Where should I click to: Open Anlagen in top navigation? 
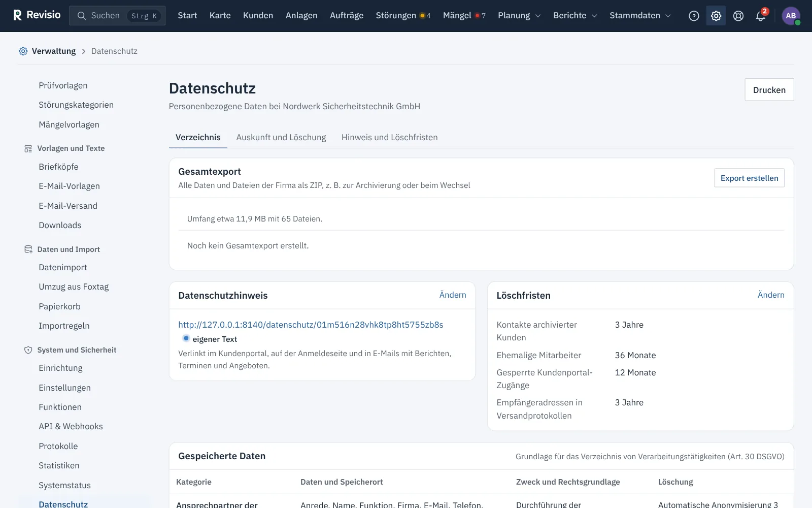301,16
